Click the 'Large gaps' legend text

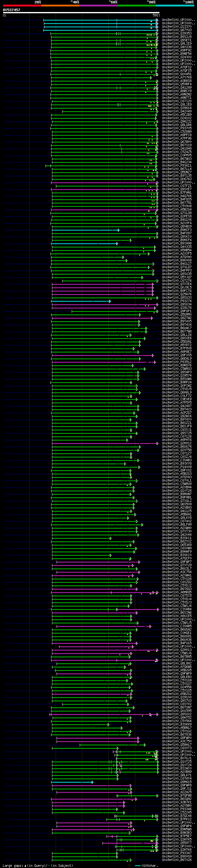coord(13,865)
